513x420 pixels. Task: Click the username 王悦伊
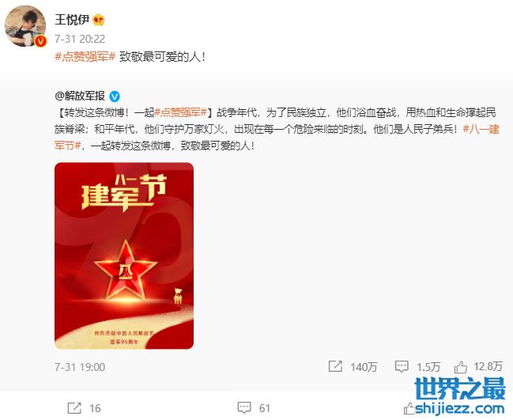point(72,20)
